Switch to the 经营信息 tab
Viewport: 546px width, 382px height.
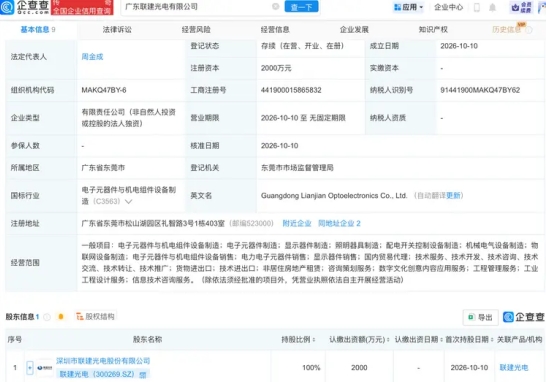(x=275, y=30)
